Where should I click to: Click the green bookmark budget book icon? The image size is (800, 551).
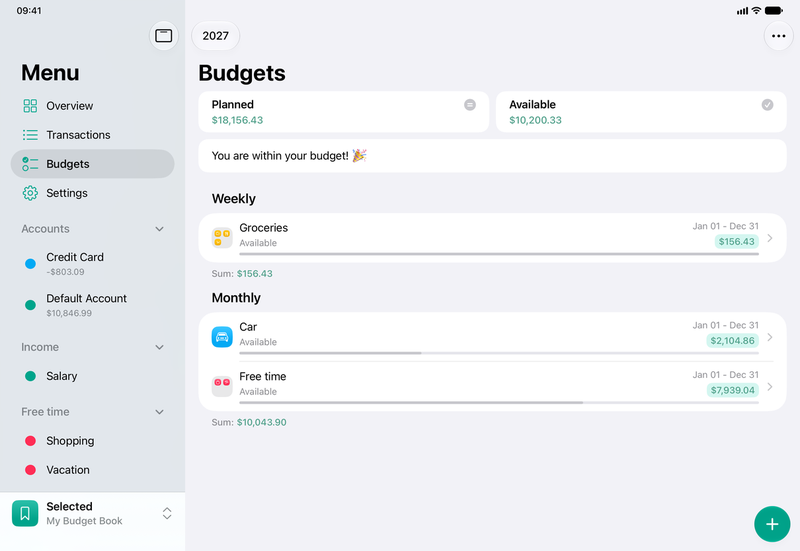coord(25,513)
